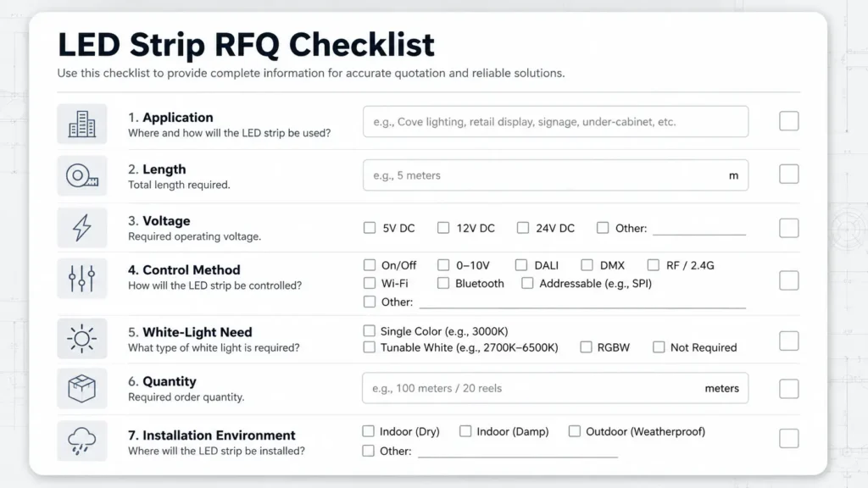Focus the Length meters input field
868x488 pixels.
(x=556, y=175)
